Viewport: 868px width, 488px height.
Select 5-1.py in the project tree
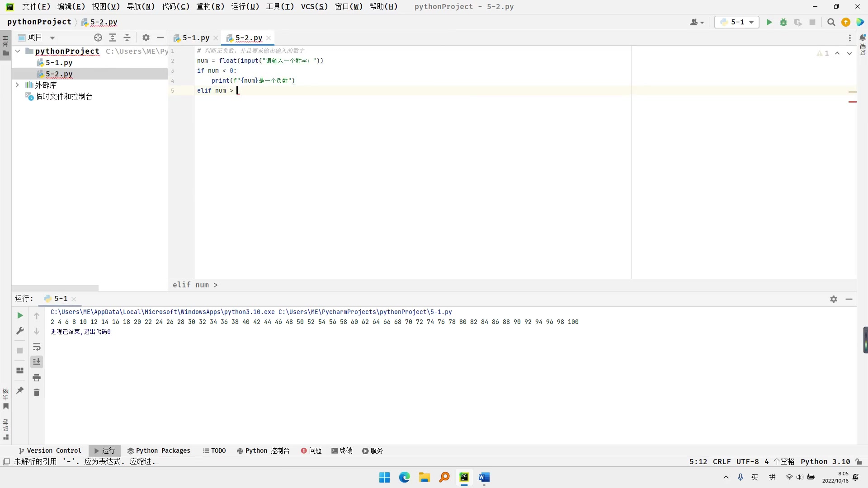pyautogui.click(x=59, y=62)
